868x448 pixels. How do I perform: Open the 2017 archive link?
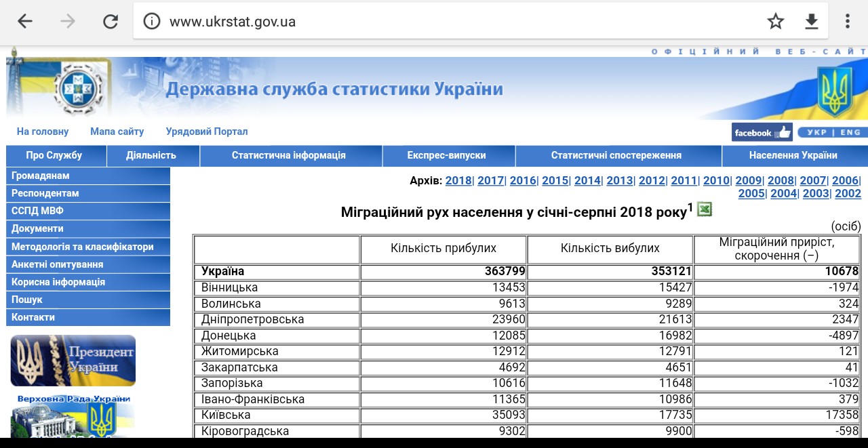pos(490,180)
